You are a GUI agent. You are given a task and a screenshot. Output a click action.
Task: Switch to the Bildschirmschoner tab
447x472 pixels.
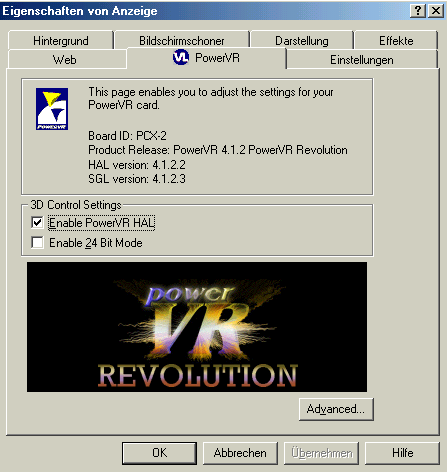182,40
